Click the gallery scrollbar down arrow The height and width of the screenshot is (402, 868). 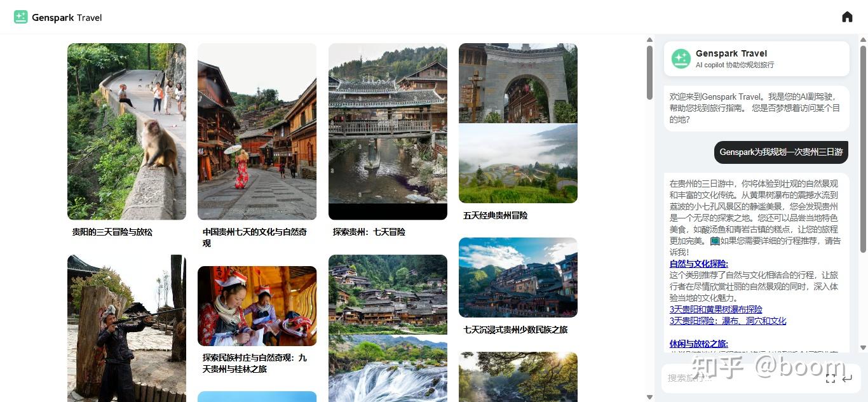(x=649, y=397)
